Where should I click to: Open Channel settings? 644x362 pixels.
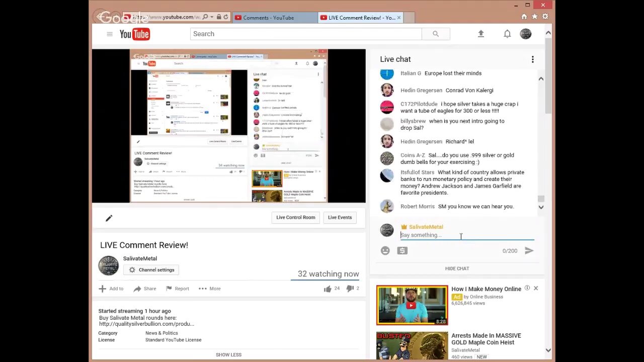point(151,270)
